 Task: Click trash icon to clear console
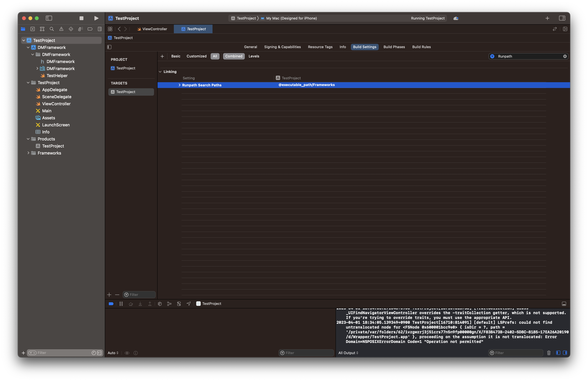(549, 353)
